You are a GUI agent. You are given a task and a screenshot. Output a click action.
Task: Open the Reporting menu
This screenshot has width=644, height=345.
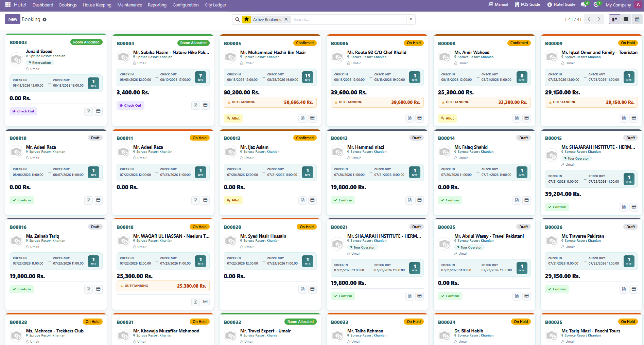pos(157,5)
